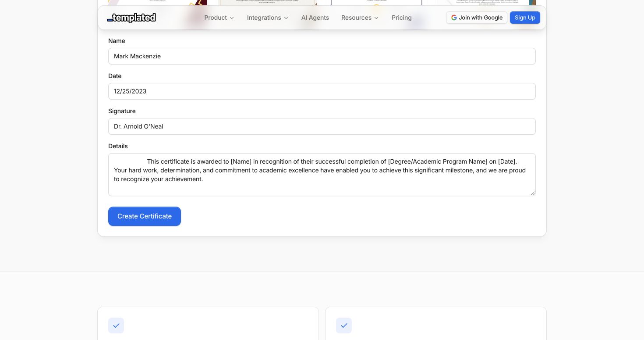
Task: Go to AI Agents page
Action: 315,18
